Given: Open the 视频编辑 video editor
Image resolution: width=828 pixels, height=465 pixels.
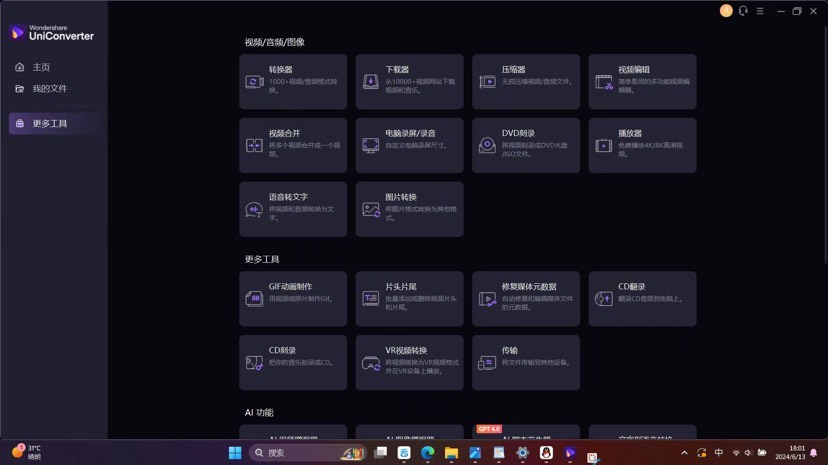Looking at the screenshot, I should coord(642,81).
